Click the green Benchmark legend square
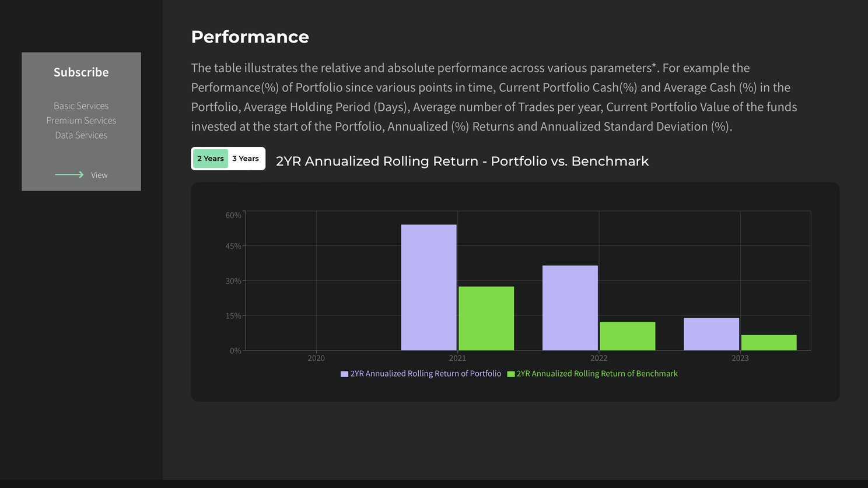 coord(511,374)
